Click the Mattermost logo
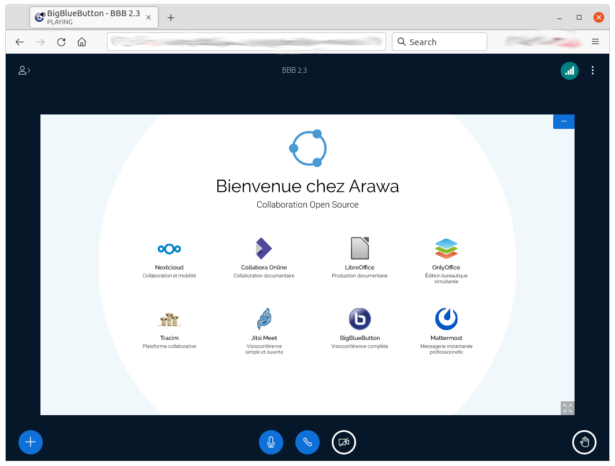615x466 pixels. 446,319
